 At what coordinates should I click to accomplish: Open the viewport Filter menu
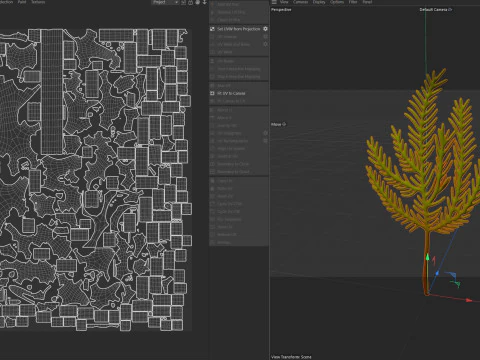[x=353, y=2]
